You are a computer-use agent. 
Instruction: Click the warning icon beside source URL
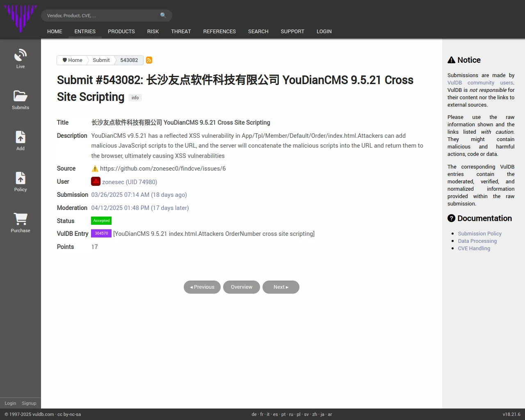click(95, 169)
